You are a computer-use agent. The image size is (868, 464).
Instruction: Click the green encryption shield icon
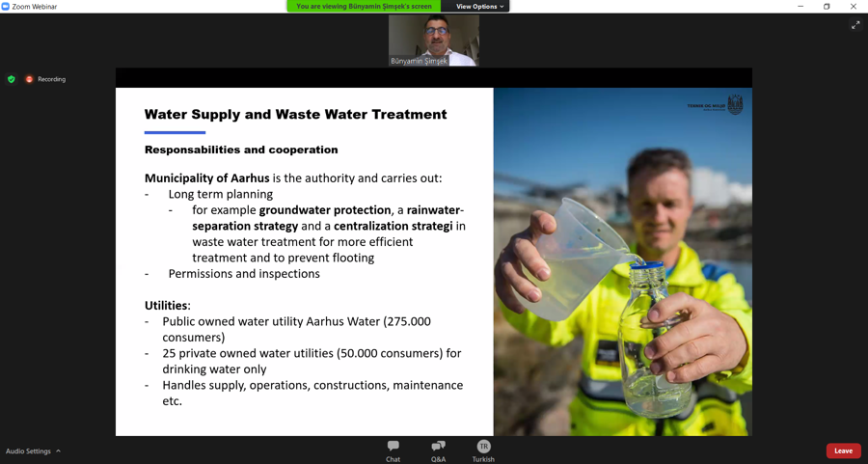[11, 79]
